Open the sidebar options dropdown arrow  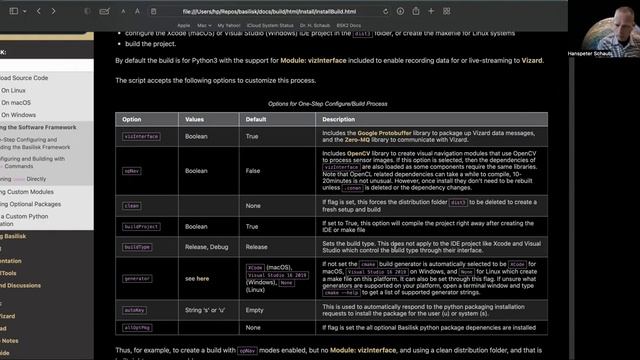point(24,11)
